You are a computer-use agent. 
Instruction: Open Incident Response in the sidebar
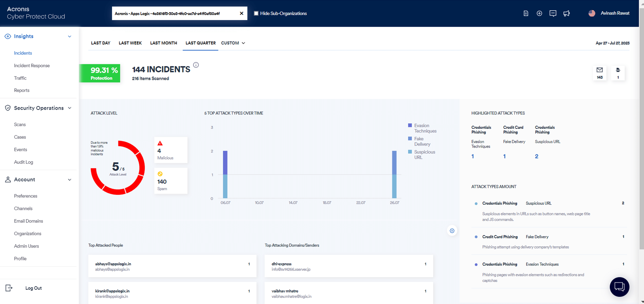pyautogui.click(x=32, y=66)
